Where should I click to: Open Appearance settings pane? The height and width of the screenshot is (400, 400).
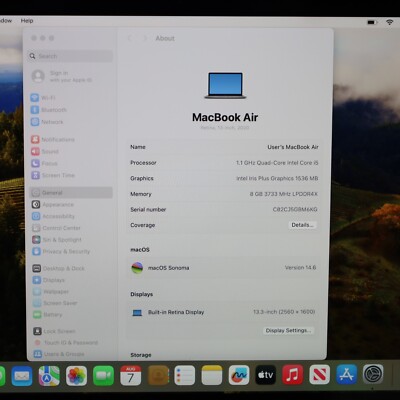point(53,204)
